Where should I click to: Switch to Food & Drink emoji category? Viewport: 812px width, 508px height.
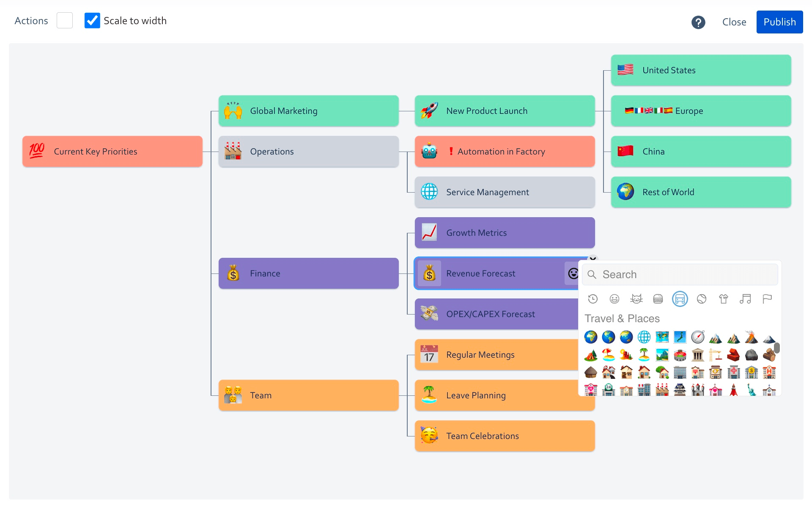click(658, 299)
